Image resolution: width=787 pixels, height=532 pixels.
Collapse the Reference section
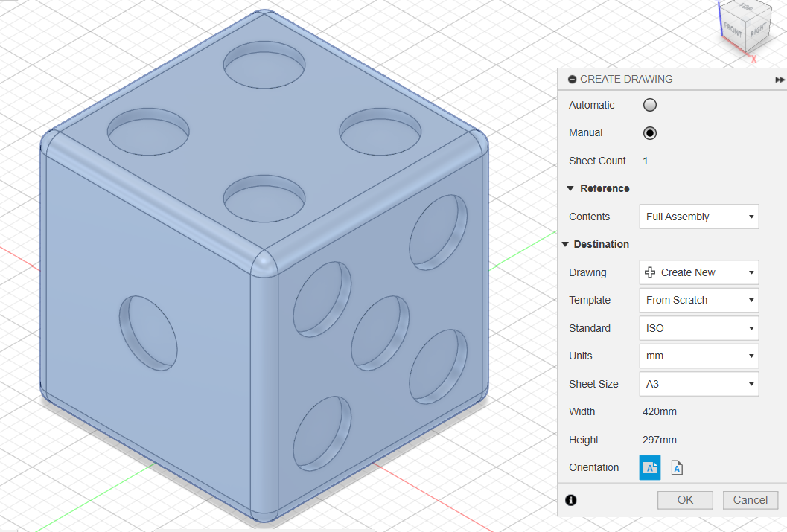coord(570,189)
